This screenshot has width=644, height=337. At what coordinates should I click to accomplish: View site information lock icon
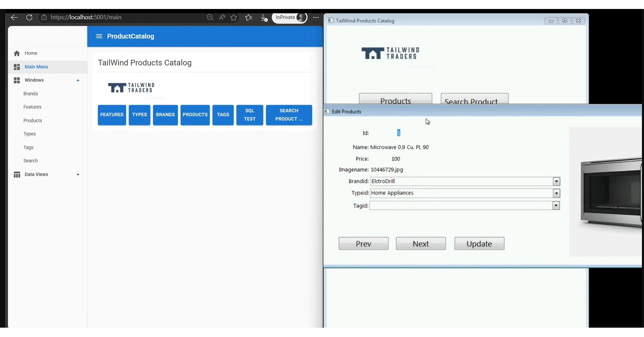44,17
